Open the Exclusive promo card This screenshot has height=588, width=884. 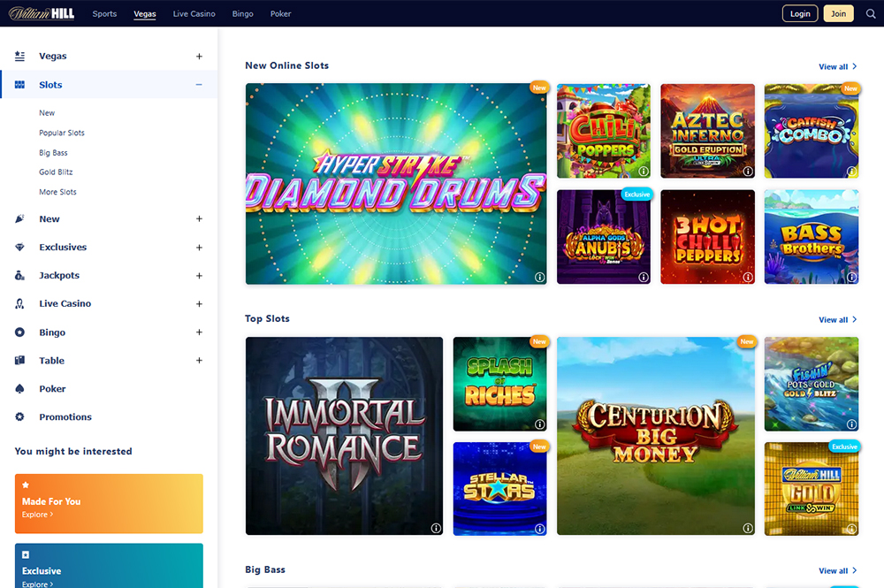coord(109,566)
